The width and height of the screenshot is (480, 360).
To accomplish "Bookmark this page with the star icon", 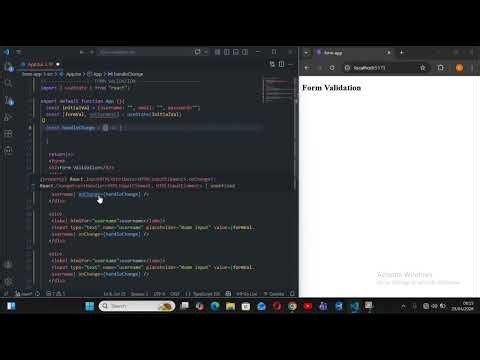I will click(423, 68).
